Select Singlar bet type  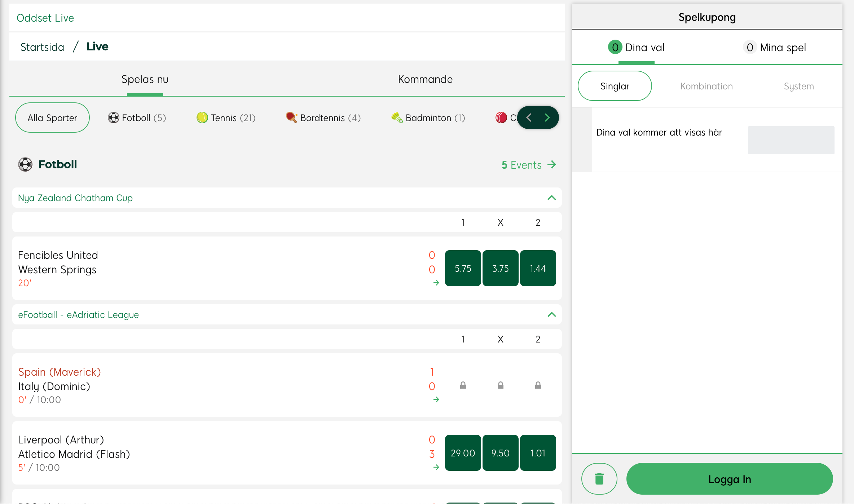pos(615,86)
